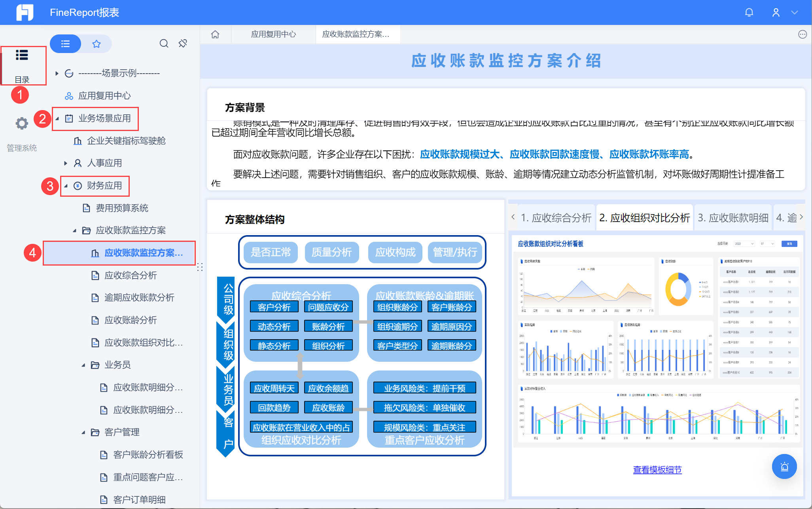
Task: Select the 1. 应收综合分析 tab
Action: pos(556,218)
